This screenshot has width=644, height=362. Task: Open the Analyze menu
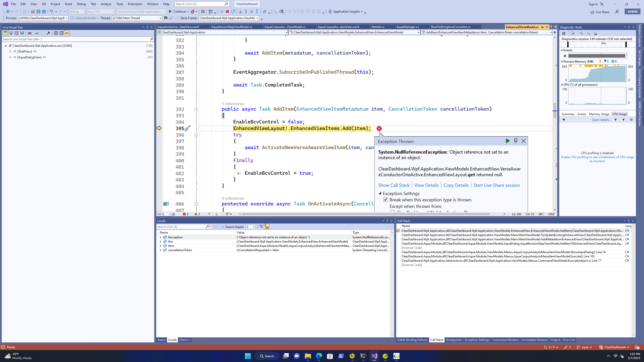click(106, 4)
